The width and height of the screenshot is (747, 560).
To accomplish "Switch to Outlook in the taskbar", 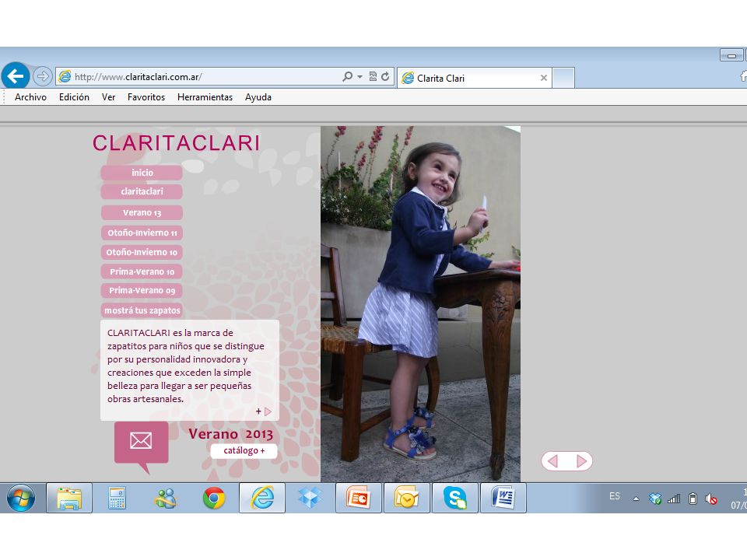I will click(x=406, y=498).
